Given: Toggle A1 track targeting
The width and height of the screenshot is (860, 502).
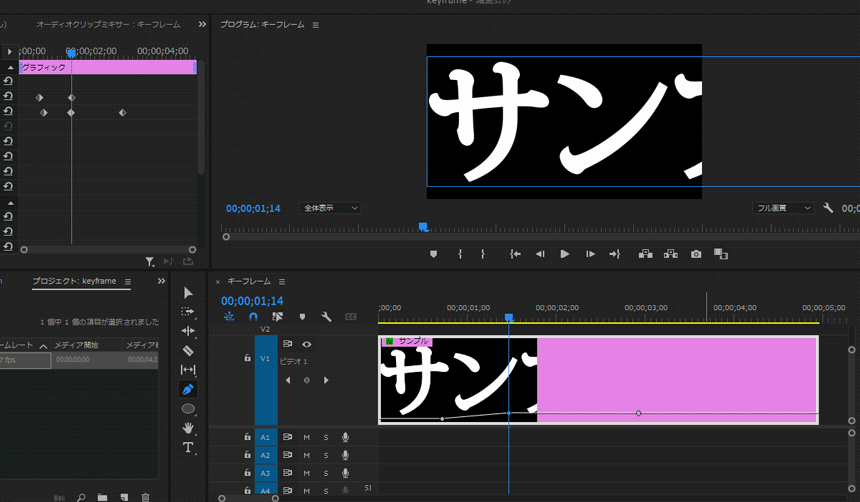Looking at the screenshot, I should 265,437.
